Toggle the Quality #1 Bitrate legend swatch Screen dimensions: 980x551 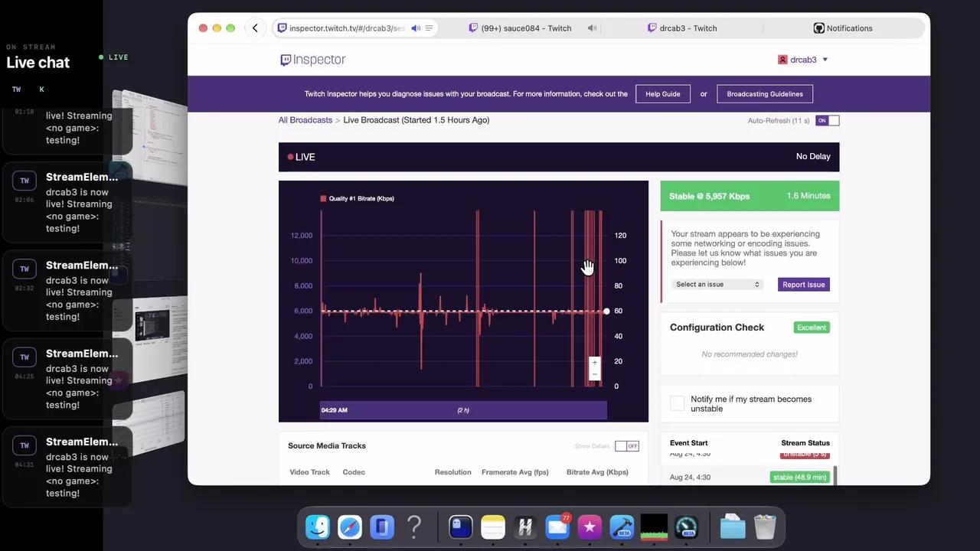click(323, 199)
